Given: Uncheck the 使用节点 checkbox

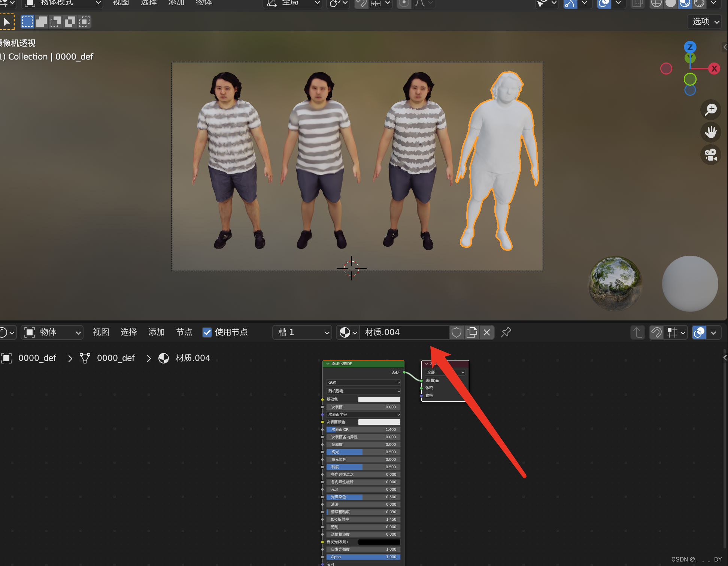Looking at the screenshot, I should 207,332.
